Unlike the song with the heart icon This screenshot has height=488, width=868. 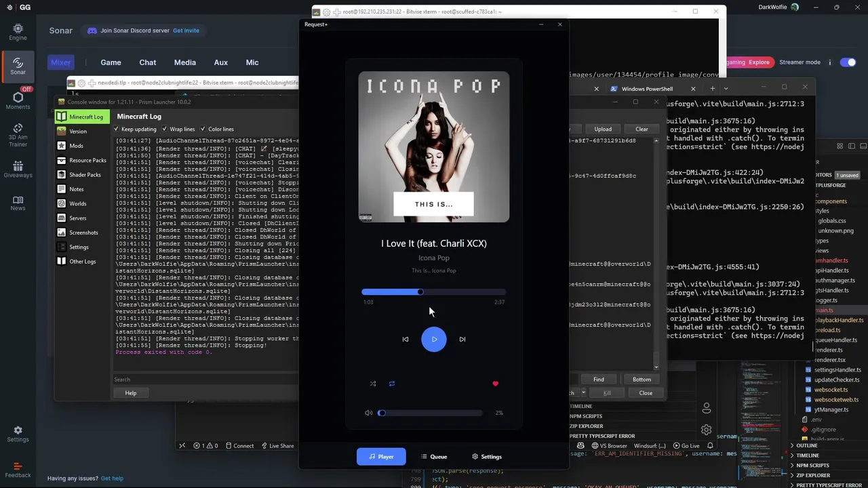[495, 384]
